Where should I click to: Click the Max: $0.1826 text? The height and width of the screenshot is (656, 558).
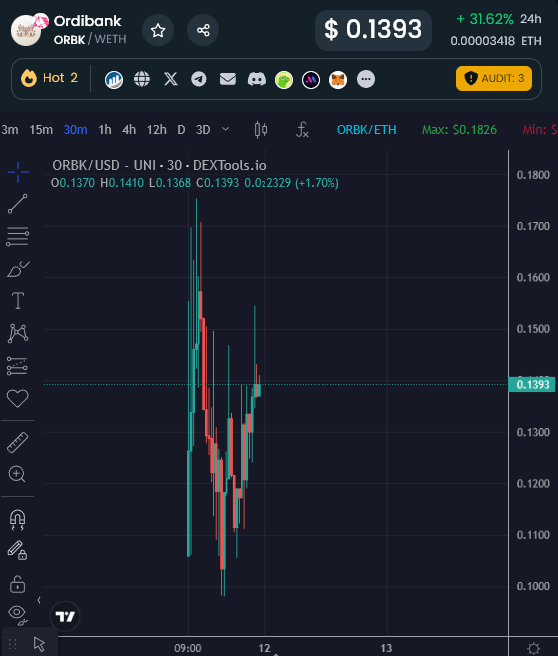click(x=459, y=130)
